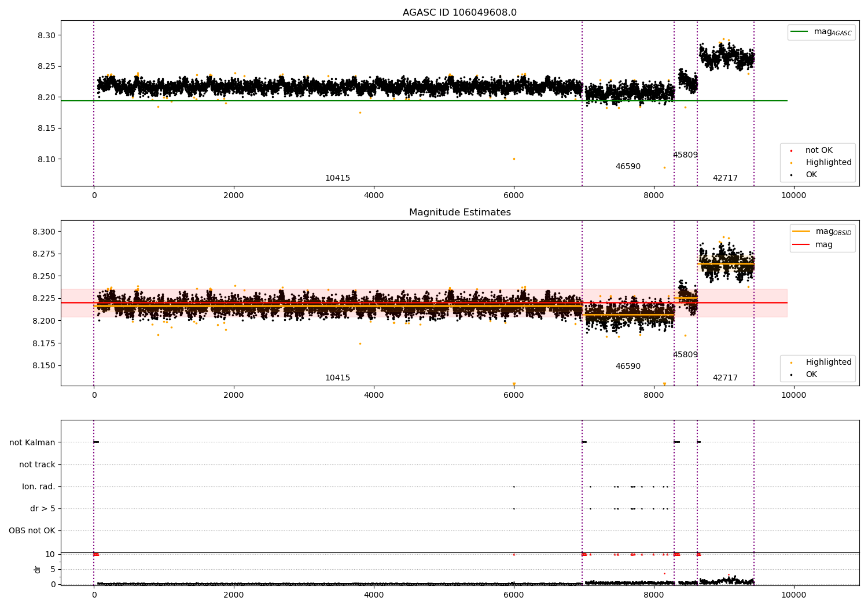Click the 8.25 y-axis tick label

pos(46,67)
